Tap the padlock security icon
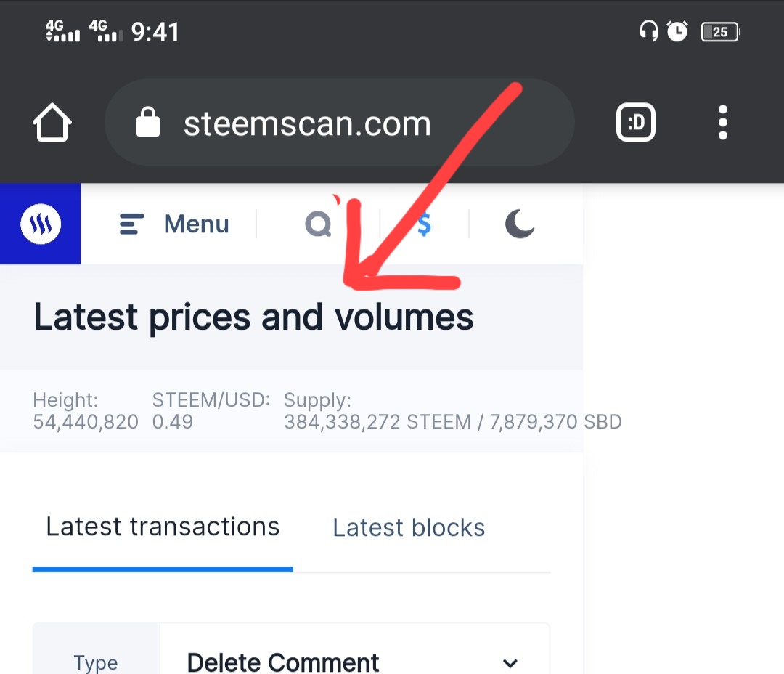784x674 pixels. 148,121
